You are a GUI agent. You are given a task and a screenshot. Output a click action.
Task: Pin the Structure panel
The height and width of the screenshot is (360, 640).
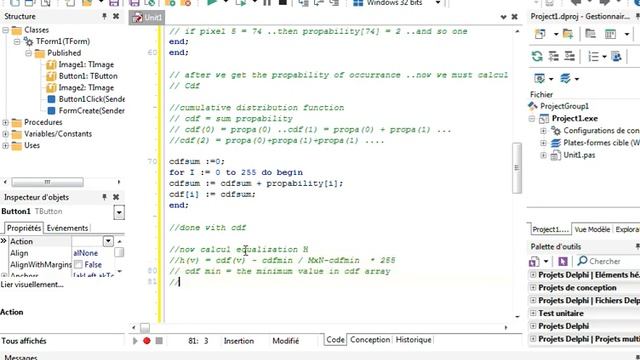(104, 16)
